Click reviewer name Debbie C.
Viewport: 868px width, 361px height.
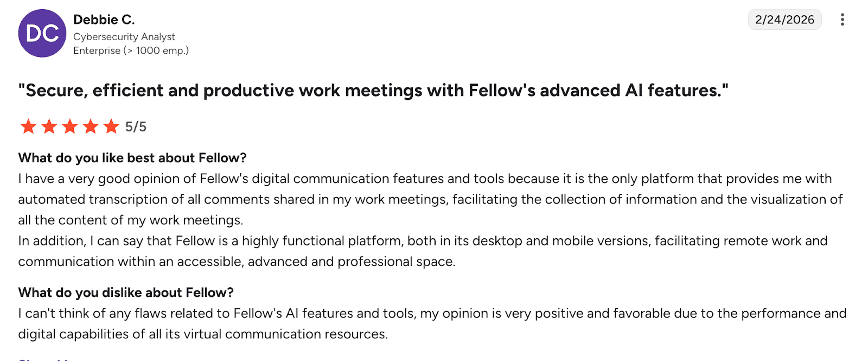click(x=104, y=20)
